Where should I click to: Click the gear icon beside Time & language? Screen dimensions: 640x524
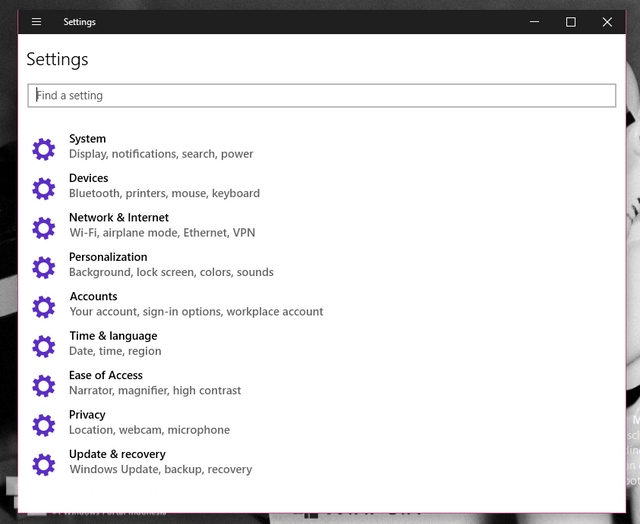coord(44,346)
